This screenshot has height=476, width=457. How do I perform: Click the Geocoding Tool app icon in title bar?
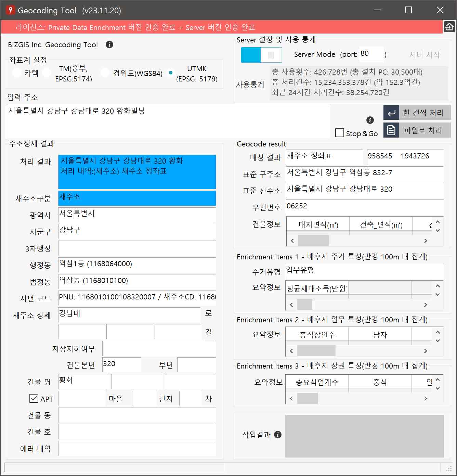(10, 10)
